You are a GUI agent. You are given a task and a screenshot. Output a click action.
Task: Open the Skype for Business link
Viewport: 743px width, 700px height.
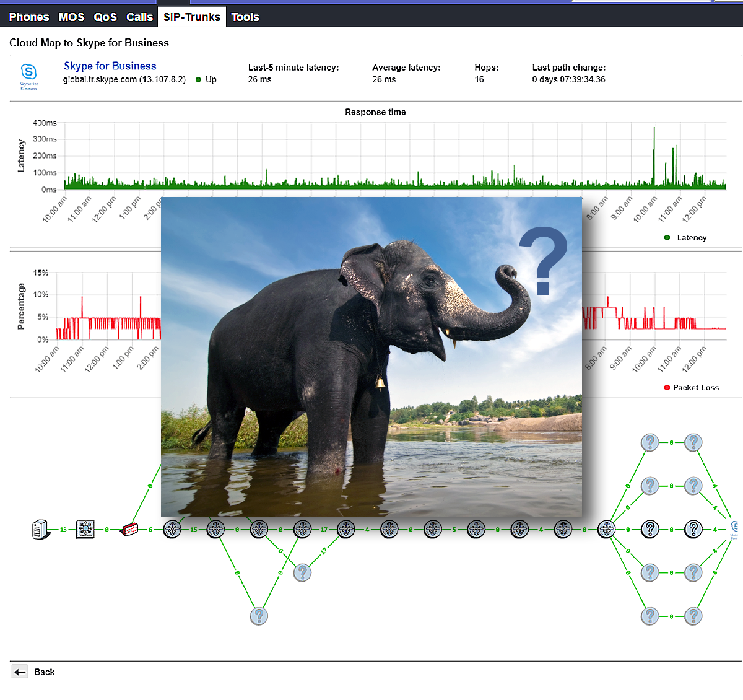110,66
